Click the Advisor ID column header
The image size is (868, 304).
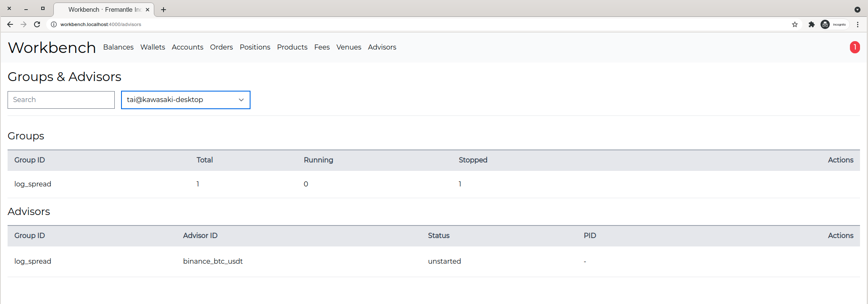(201, 236)
